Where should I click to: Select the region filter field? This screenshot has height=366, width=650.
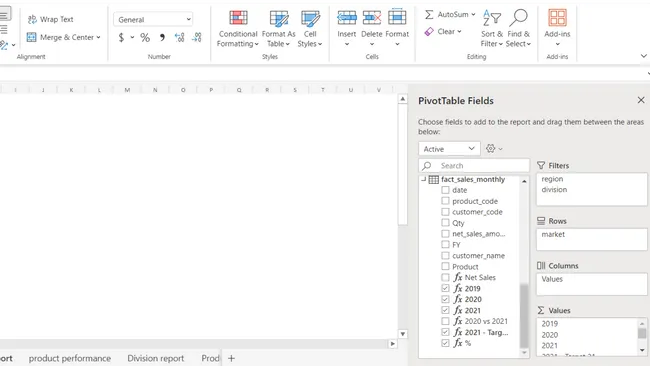coord(552,179)
